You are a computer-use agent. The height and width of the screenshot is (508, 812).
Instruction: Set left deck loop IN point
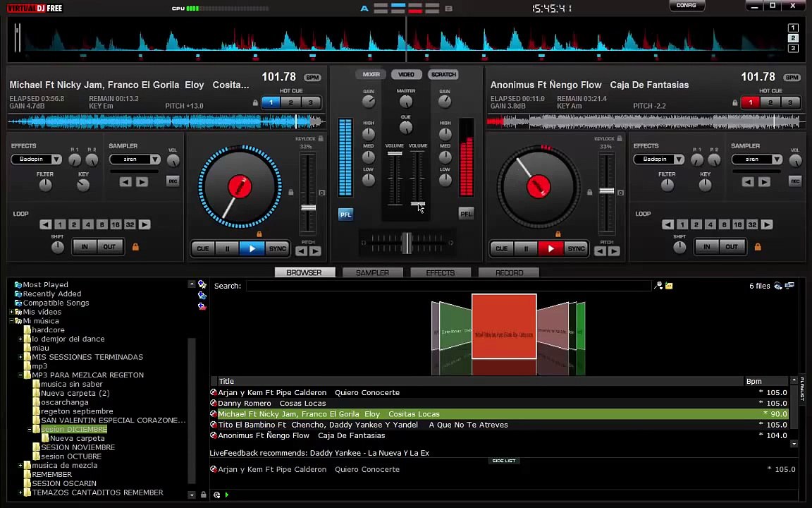pos(85,247)
